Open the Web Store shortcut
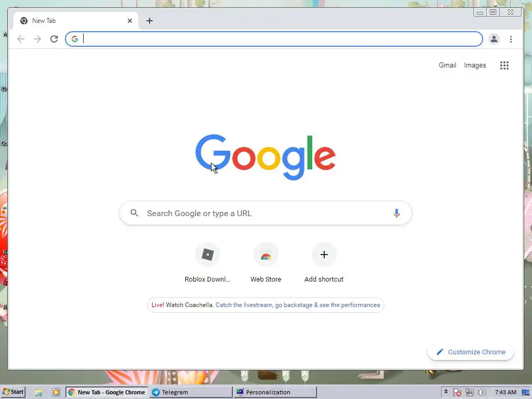This screenshot has width=532, height=399. click(x=265, y=263)
